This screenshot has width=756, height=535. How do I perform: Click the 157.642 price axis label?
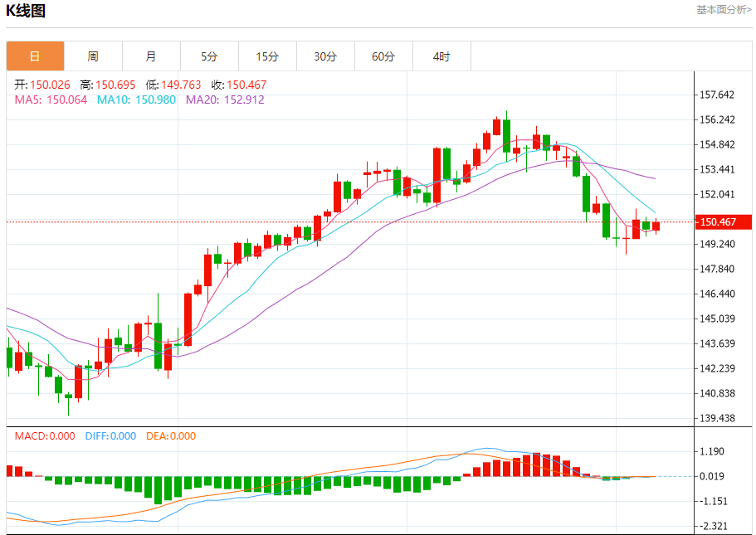[718, 95]
